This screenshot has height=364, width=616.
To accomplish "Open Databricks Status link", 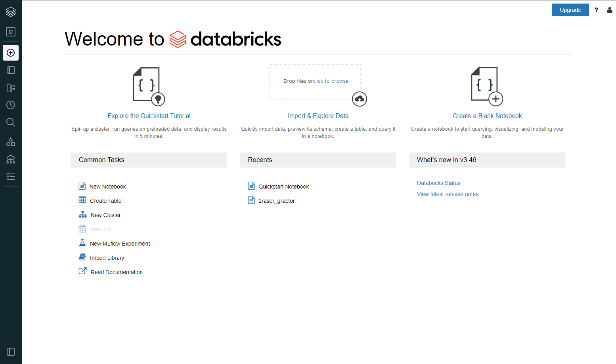I will pyautogui.click(x=438, y=183).
